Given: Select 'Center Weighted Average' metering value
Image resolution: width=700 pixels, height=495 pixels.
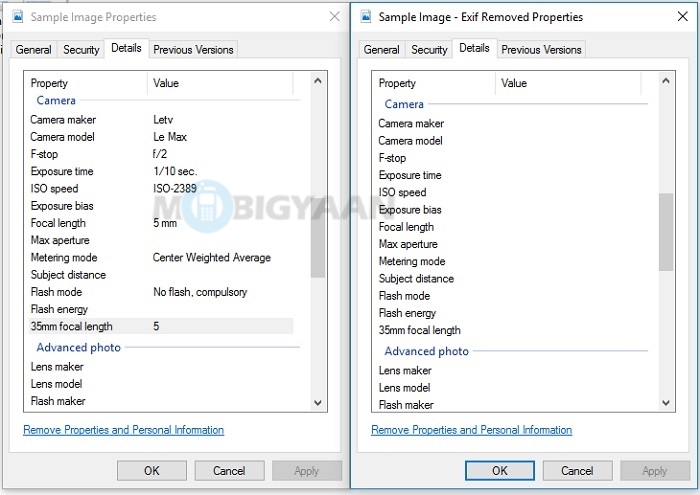Looking at the screenshot, I should point(212,258).
